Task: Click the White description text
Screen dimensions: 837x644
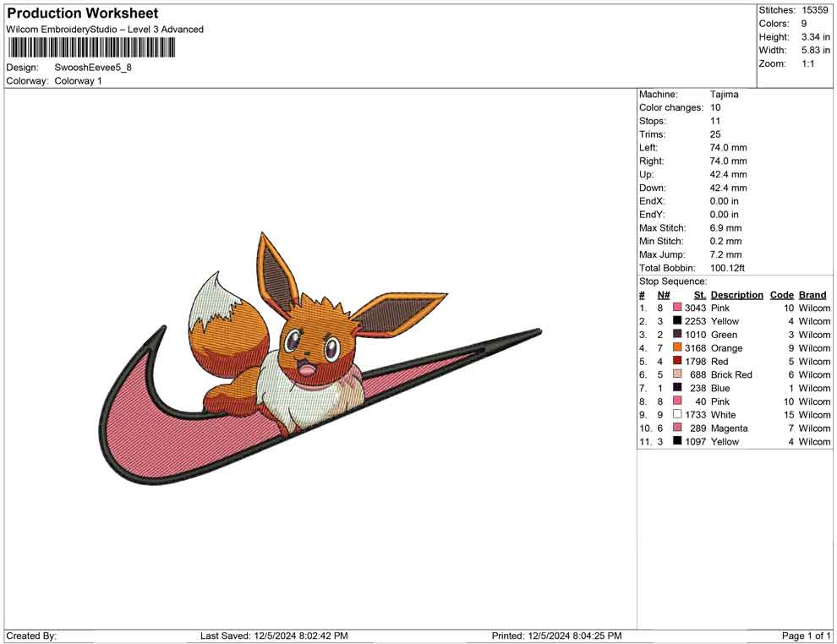Action: point(724,415)
